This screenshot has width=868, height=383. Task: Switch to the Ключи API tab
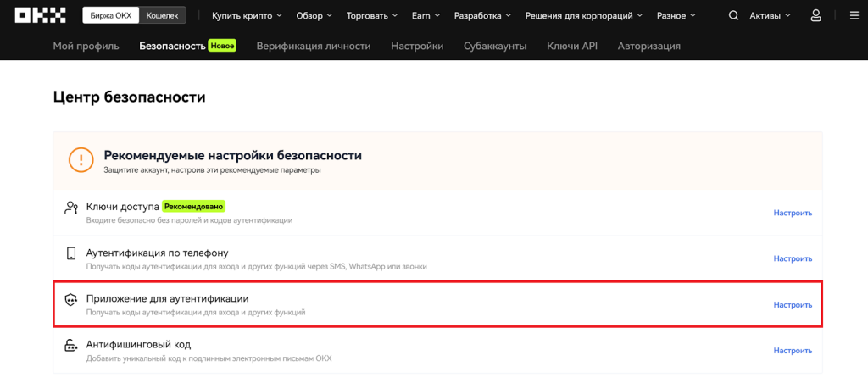[x=572, y=46]
